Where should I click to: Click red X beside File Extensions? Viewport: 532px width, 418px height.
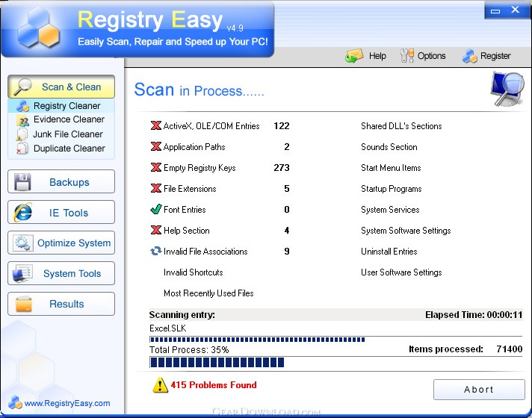click(x=155, y=188)
